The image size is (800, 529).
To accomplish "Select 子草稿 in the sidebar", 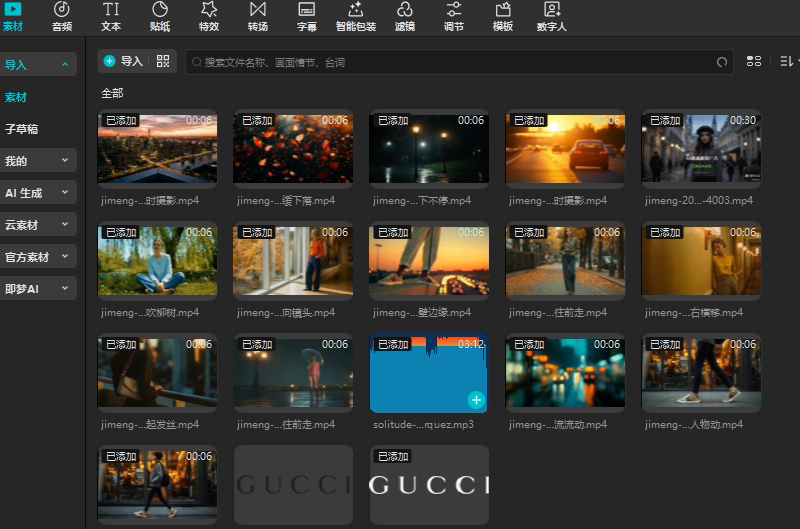I will (x=22, y=129).
